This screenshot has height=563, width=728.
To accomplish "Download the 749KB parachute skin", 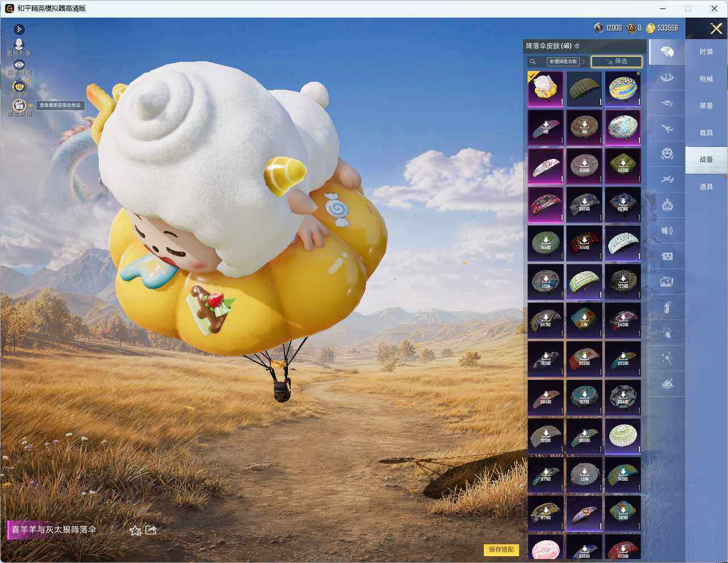I will pyautogui.click(x=623, y=475).
